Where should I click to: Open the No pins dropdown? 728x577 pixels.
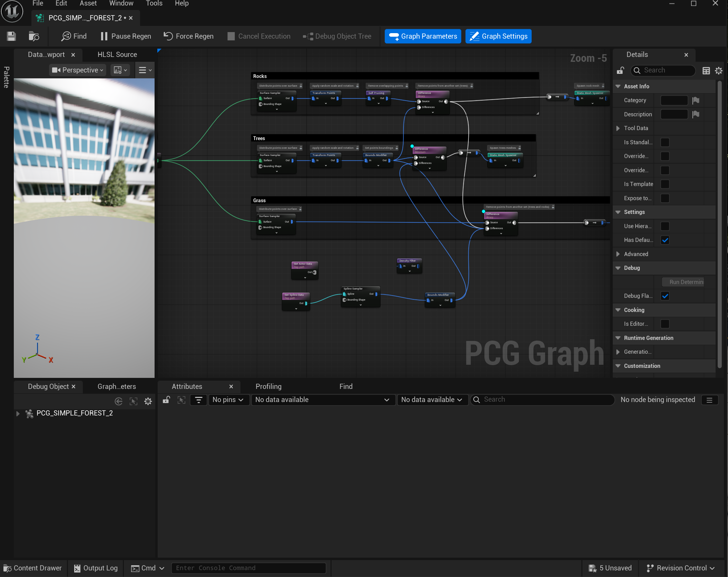click(228, 400)
